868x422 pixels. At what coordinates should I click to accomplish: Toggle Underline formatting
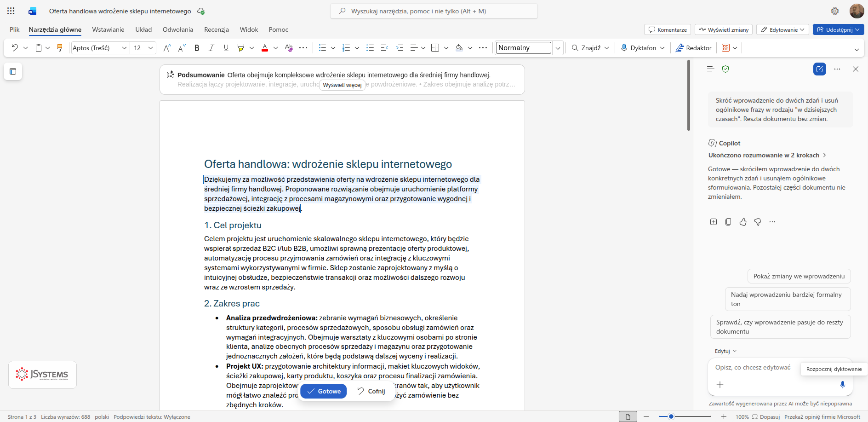pos(226,48)
